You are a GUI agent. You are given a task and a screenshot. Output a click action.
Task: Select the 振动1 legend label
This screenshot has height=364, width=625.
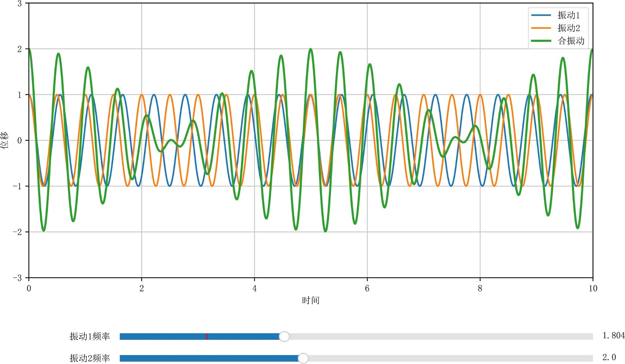pos(568,15)
